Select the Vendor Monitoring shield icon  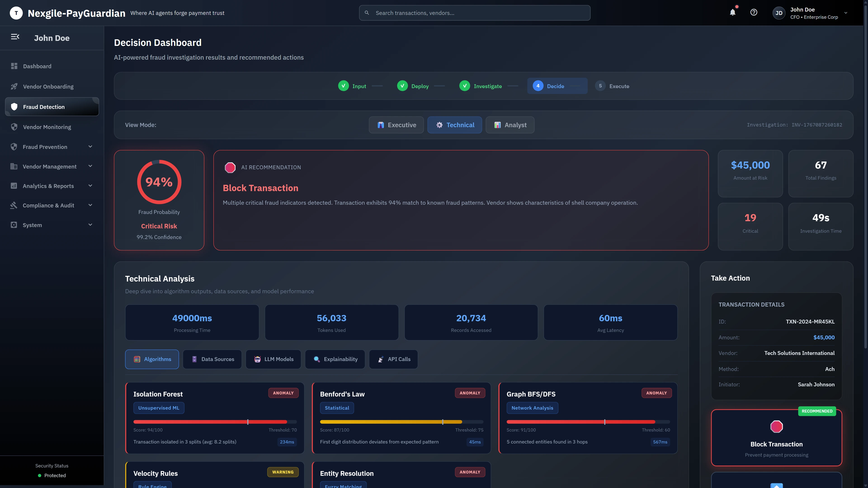pyautogui.click(x=14, y=127)
